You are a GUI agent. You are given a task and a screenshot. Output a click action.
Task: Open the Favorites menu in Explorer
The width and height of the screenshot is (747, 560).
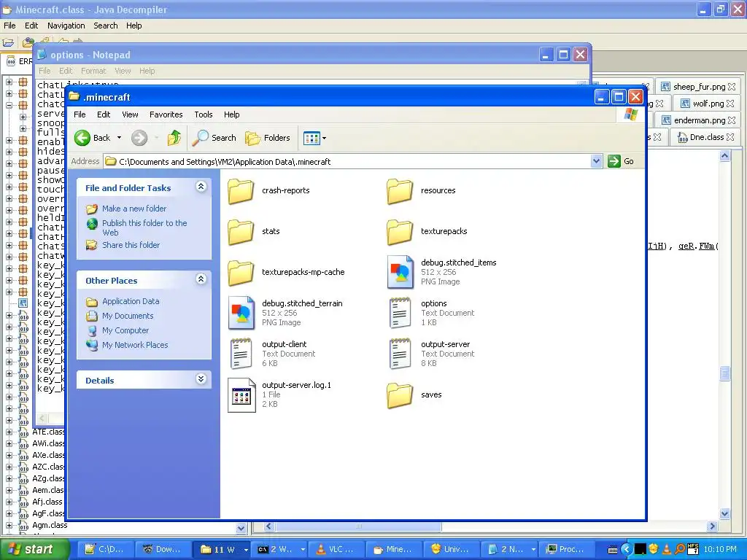click(166, 114)
